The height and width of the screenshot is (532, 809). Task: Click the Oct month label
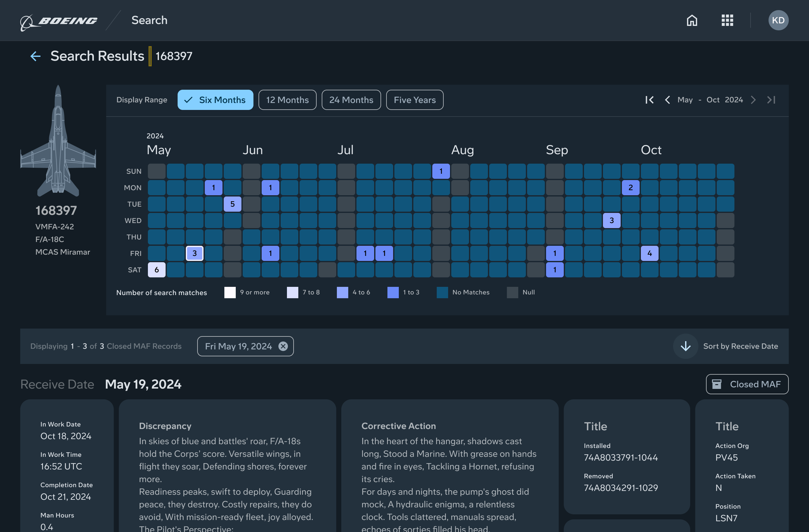[x=651, y=150]
